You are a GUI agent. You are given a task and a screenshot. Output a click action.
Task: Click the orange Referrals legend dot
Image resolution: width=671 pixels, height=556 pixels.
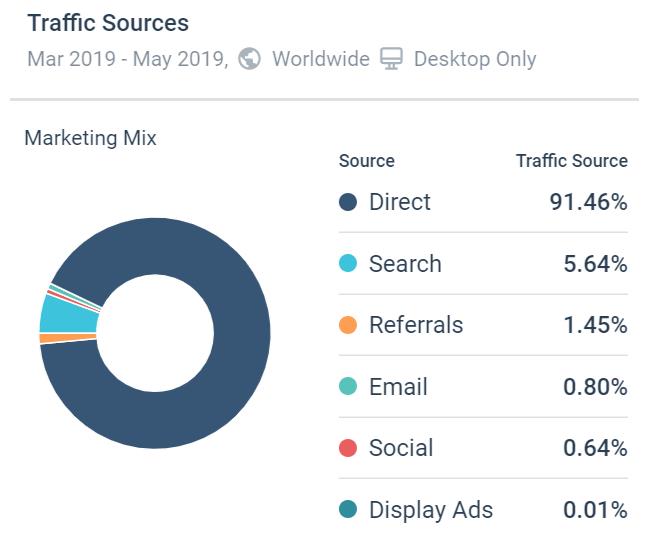coord(348,325)
